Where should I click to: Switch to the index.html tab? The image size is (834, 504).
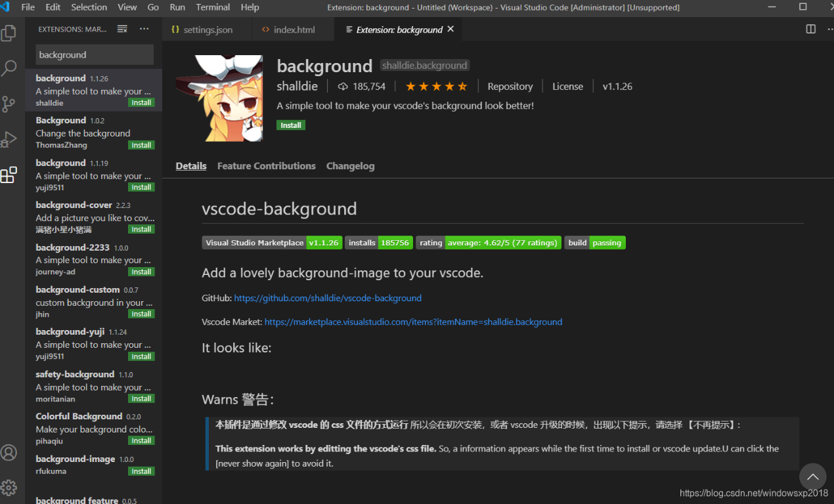click(293, 30)
